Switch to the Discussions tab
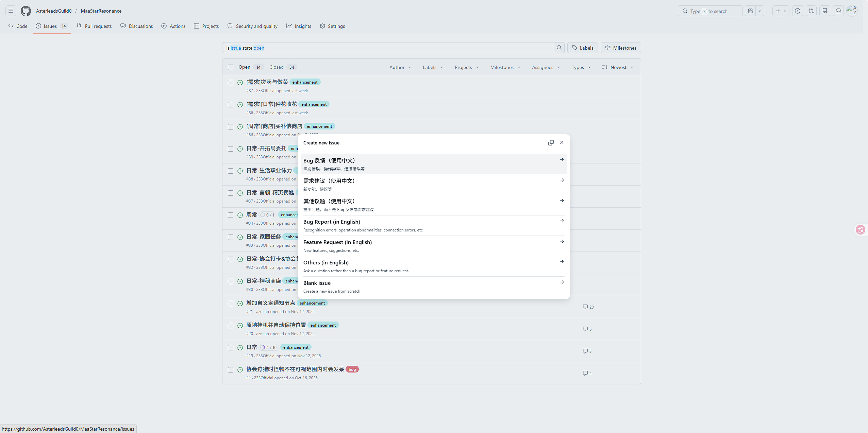This screenshot has height=433, width=868. [137, 26]
